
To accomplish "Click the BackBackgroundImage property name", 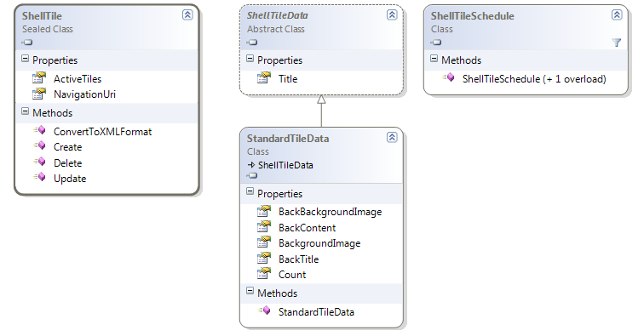I will pos(331,212).
